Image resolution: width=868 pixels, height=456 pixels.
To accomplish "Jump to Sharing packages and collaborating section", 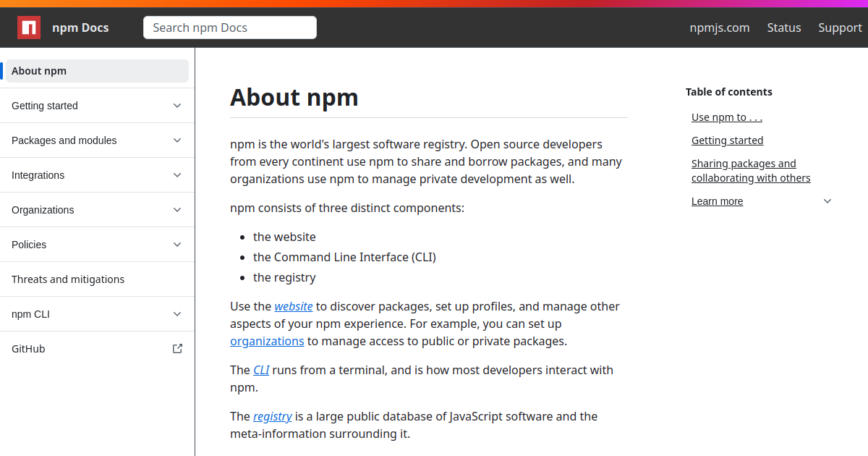I will tap(751, 171).
